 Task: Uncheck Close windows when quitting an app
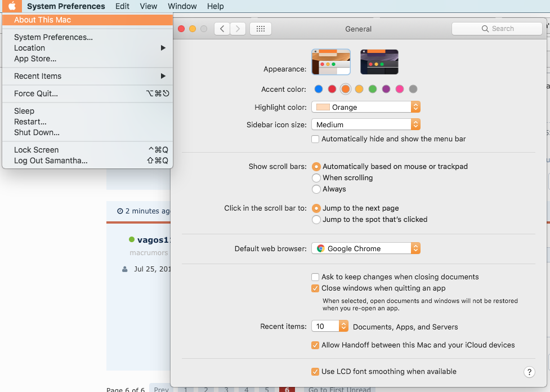pyautogui.click(x=315, y=288)
